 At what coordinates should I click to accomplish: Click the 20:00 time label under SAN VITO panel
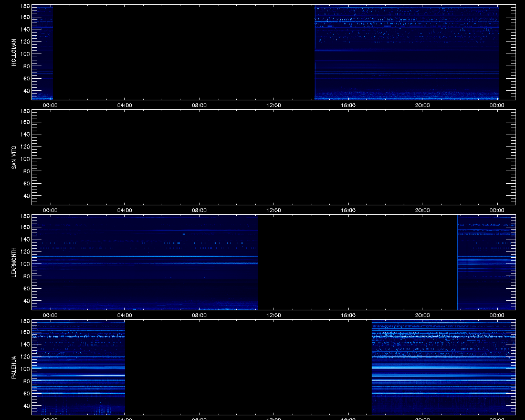pyautogui.click(x=423, y=211)
